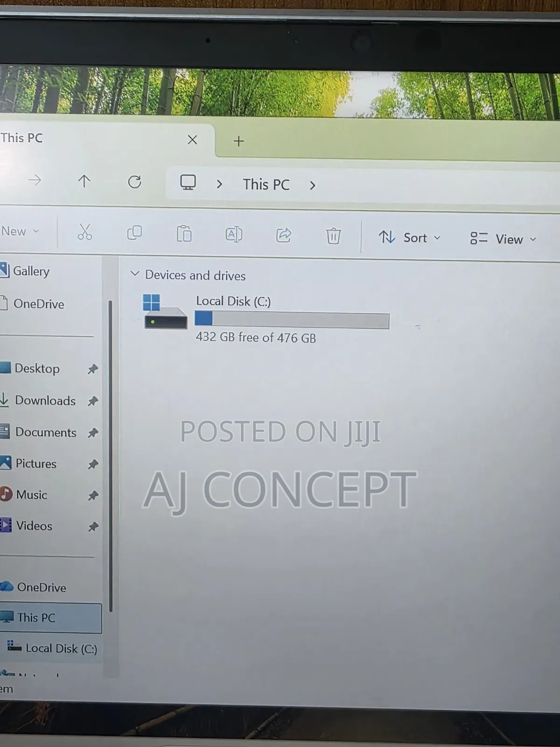Go up one folder level

(84, 181)
